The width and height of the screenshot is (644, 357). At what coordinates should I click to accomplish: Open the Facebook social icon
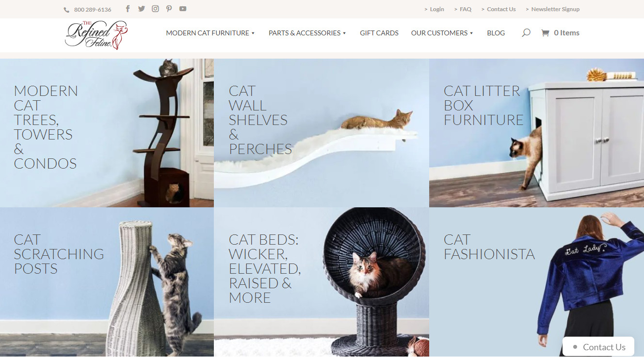[x=128, y=9]
